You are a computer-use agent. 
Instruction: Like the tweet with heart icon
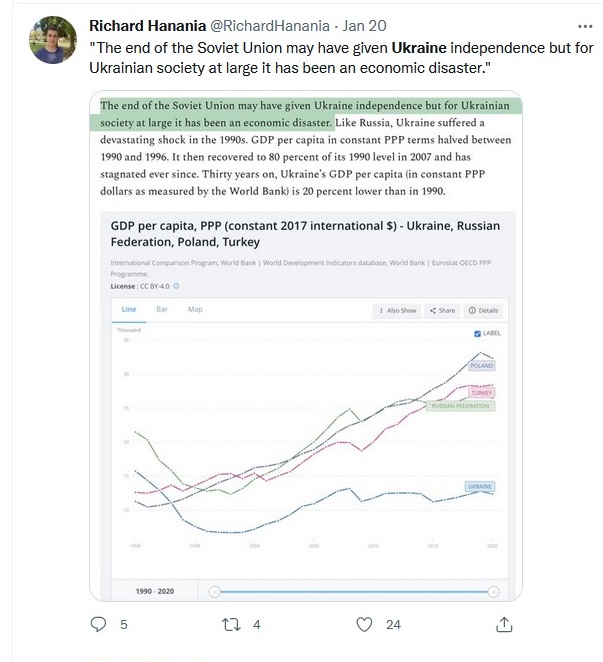pyautogui.click(x=364, y=624)
